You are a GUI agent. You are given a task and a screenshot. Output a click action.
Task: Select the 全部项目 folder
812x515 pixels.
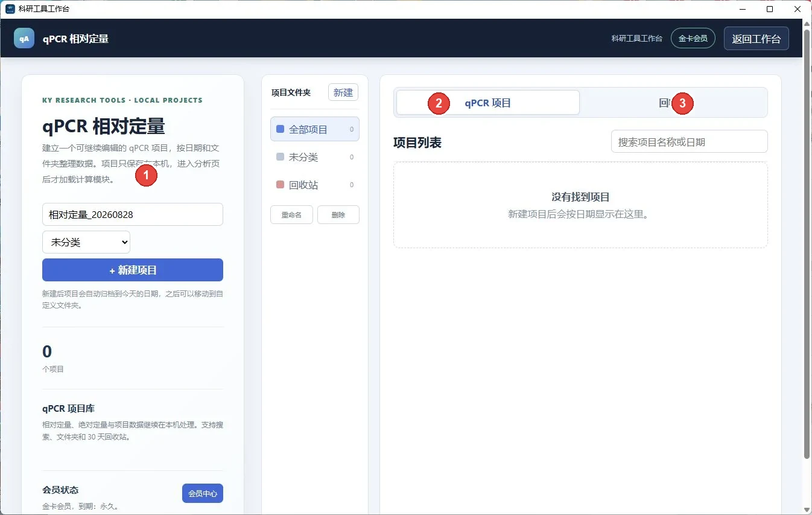tap(315, 129)
